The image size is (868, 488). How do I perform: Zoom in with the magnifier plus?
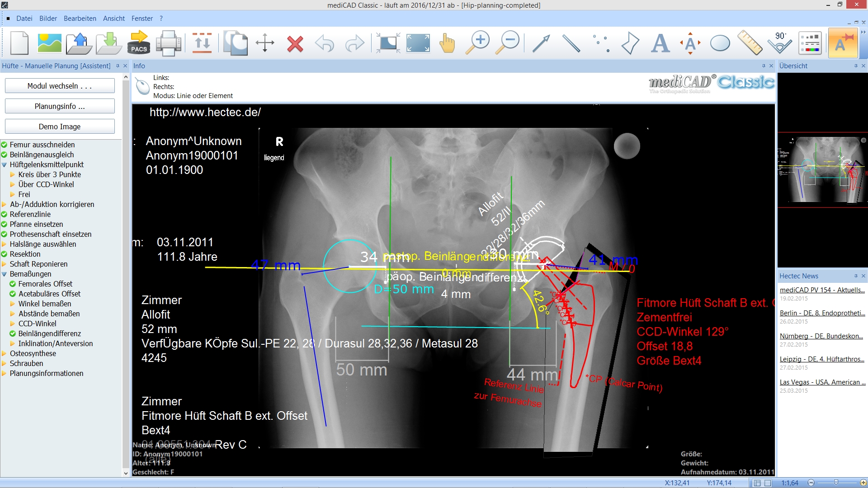[478, 43]
